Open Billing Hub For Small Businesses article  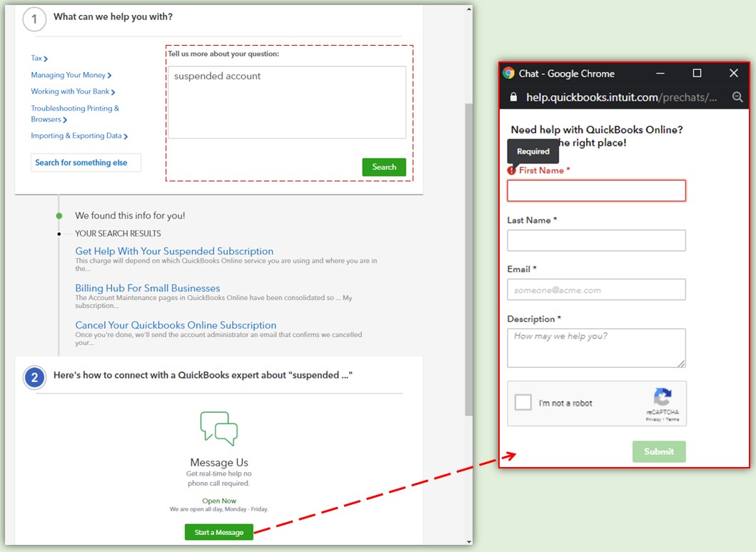click(148, 288)
